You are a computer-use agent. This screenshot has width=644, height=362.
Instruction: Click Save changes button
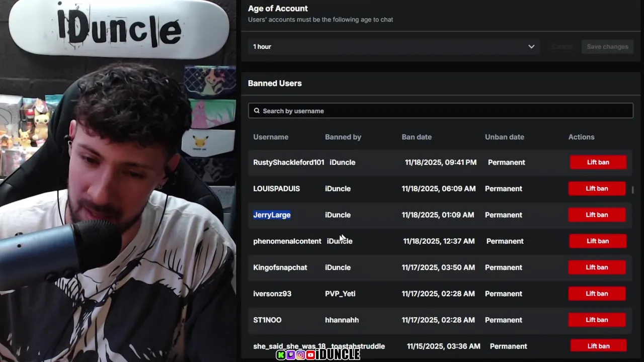coord(607,47)
